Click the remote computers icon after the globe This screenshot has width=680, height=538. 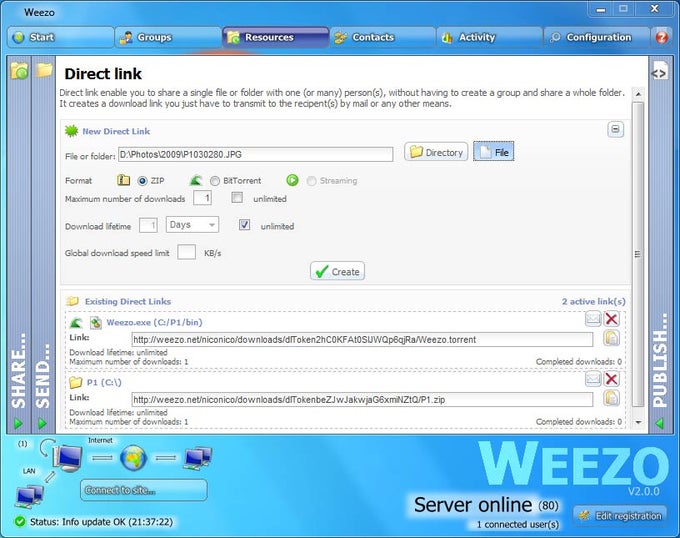[x=198, y=459]
